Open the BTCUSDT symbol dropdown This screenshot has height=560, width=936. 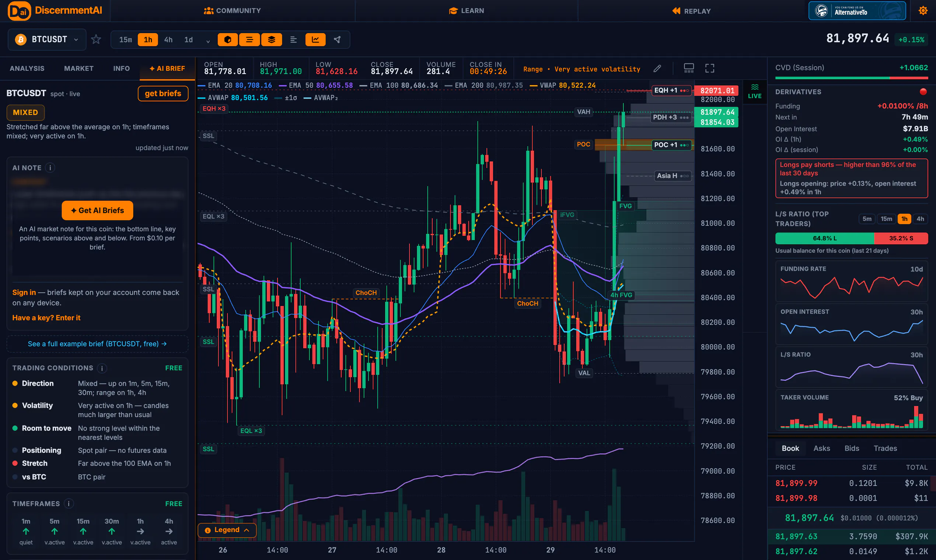pos(47,39)
